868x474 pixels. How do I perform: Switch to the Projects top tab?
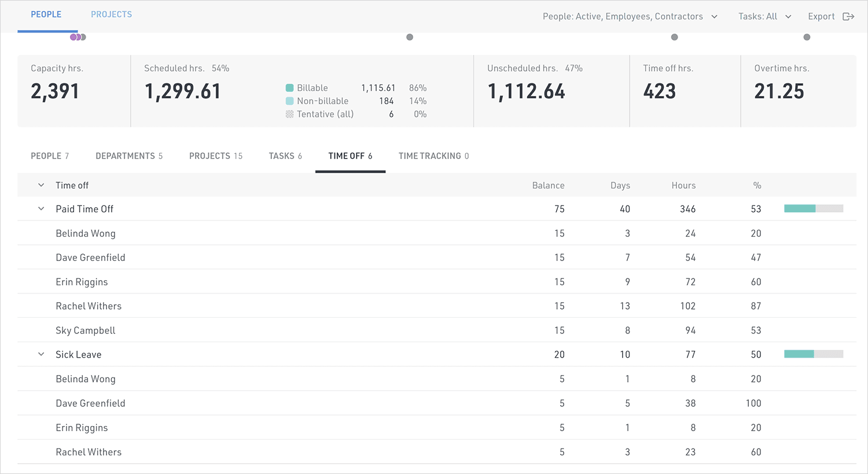point(111,14)
